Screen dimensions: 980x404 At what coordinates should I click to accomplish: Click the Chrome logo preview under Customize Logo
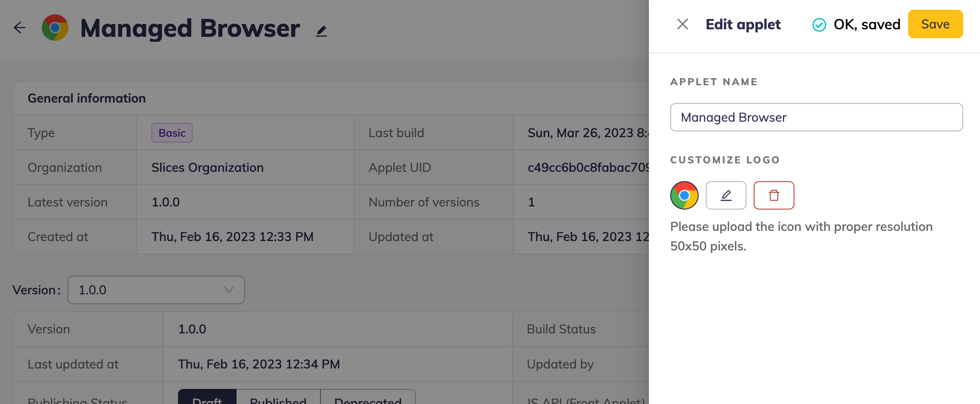tap(684, 195)
